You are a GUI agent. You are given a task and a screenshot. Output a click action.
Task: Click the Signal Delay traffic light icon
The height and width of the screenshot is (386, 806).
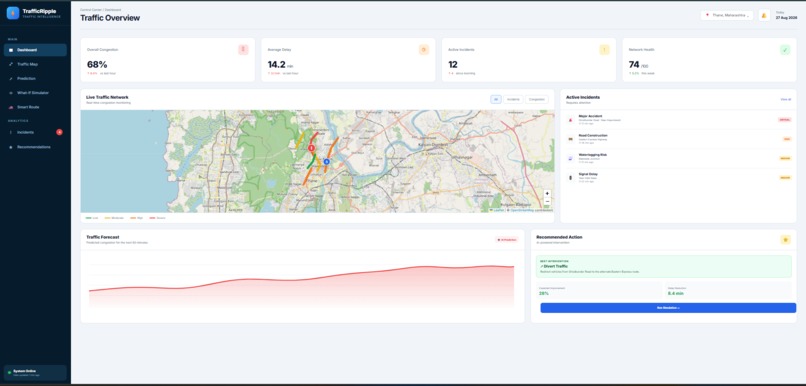pyautogui.click(x=570, y=177)
